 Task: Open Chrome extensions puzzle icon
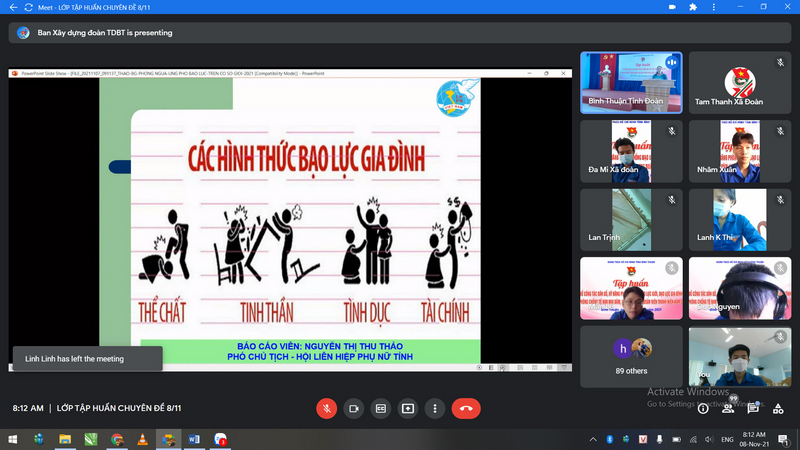(x=695, y=8)
